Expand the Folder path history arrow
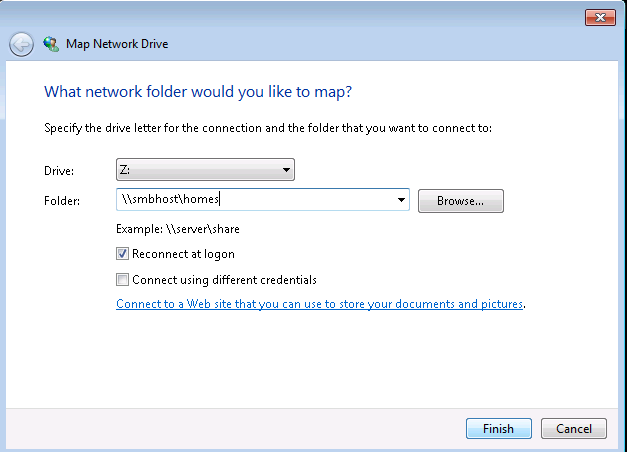This screenshot has height=452, width=627. (x=402, y=200)
